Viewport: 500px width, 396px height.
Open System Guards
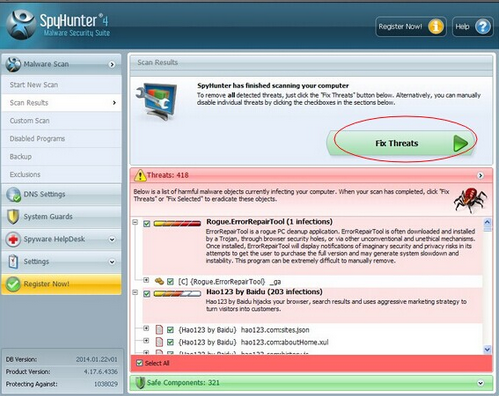point(61,217)
